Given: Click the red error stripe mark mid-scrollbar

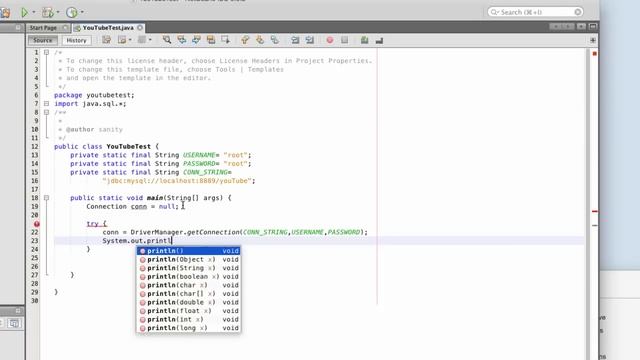Looking at the screenshot, I should (x=595, y=211).
